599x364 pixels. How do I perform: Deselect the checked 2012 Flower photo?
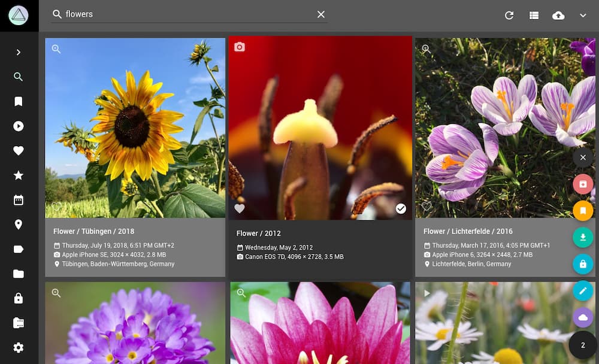pyautogui.click(x=401, y=208)
